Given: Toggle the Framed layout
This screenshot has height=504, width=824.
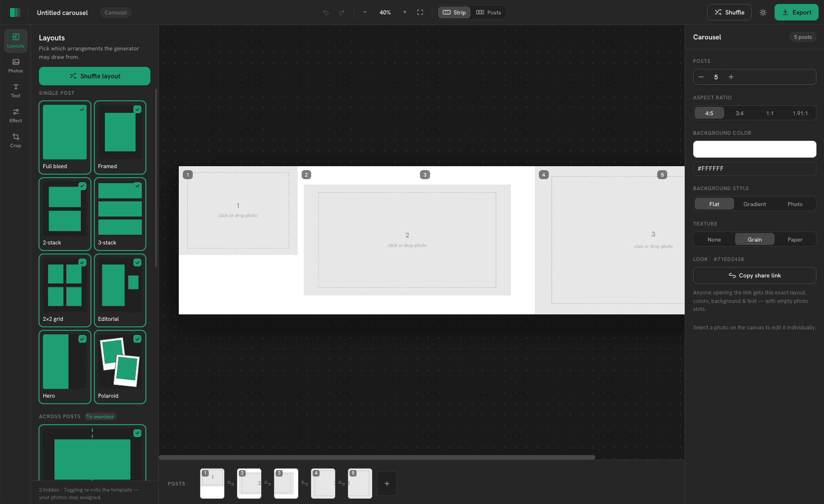Looking at the screenshot, I should click(x=120, y=137).
